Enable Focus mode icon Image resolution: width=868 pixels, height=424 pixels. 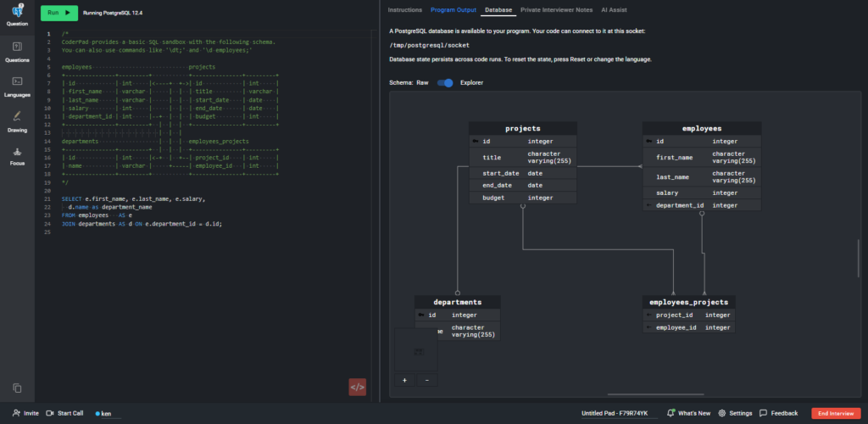(x=17, y=155)
